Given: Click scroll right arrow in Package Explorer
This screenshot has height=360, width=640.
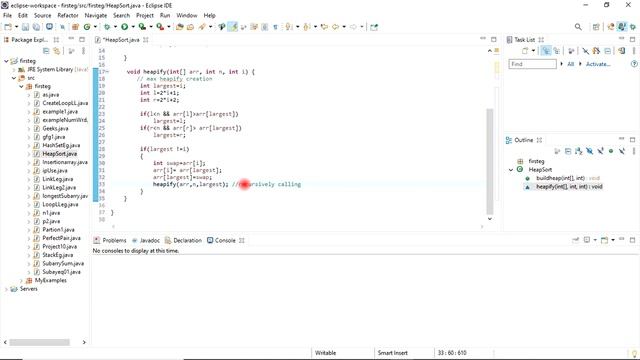Looking at the screenshot, I should pos(84,342).
